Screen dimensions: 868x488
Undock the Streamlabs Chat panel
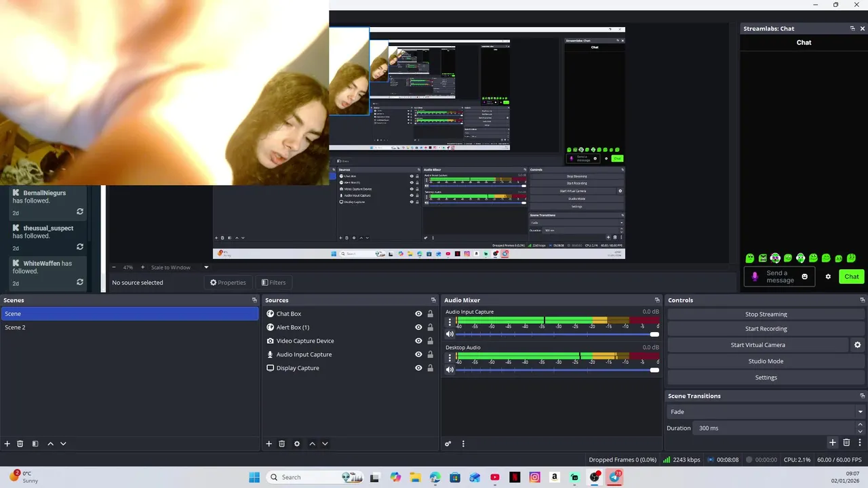pyautogui.click(x=852, y=28)
